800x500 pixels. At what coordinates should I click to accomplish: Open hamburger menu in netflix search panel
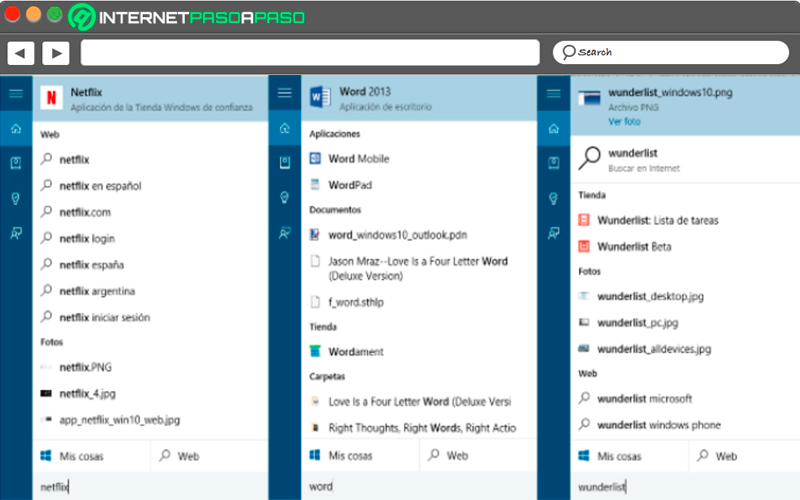16,93
